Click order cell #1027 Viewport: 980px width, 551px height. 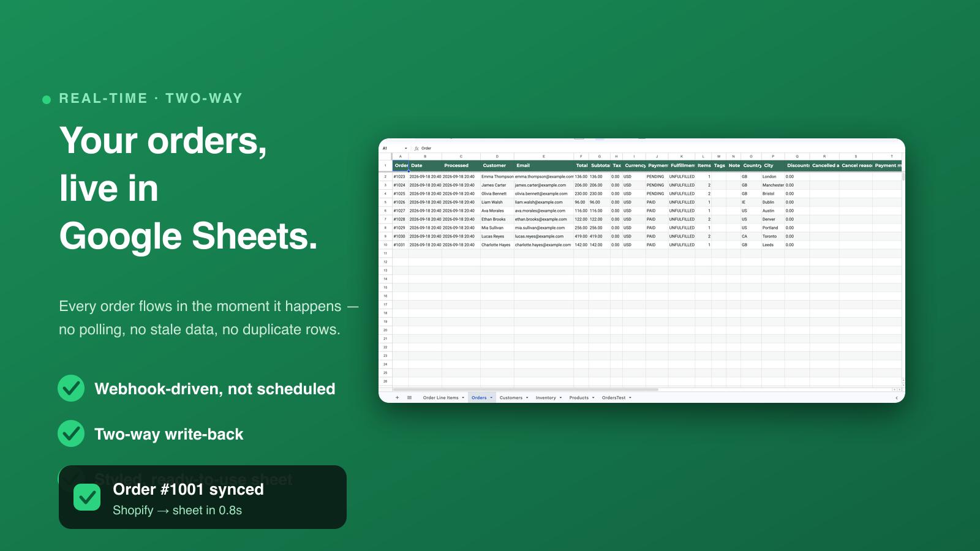400,211
